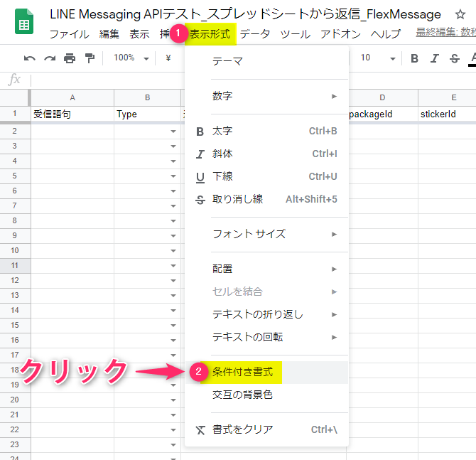Choose 書式をクリア menu entry
This screenshot has height=460, width=476.
click(x=266, y=430)
